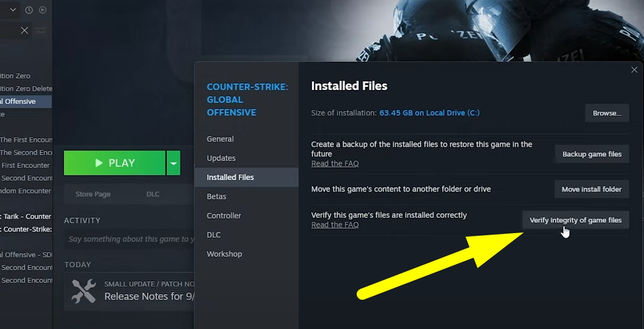Click the 63.45 GB on Local Drive text
This screenshot has width=644, height=329.
coord(430,113)
